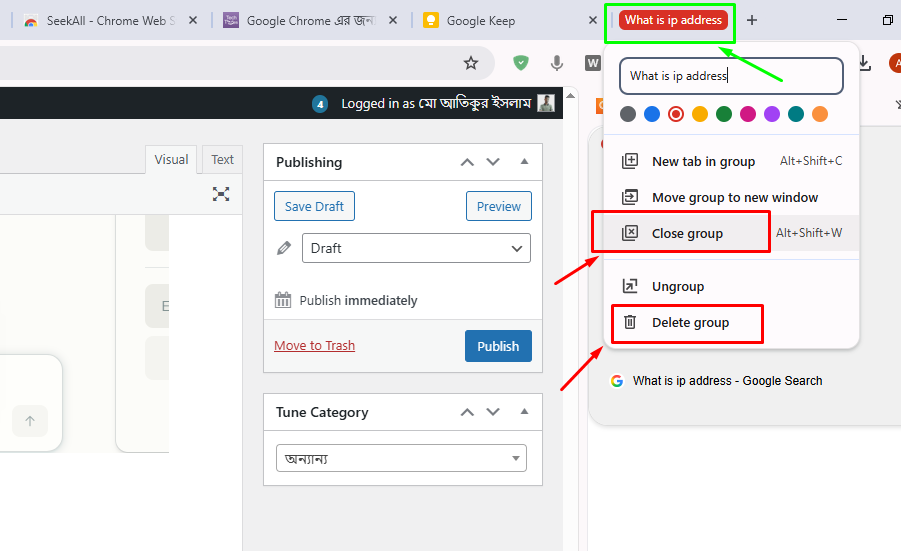Click the blue Publish button
This screenshot has width=901, height=551.
click(x=498, y=346)
